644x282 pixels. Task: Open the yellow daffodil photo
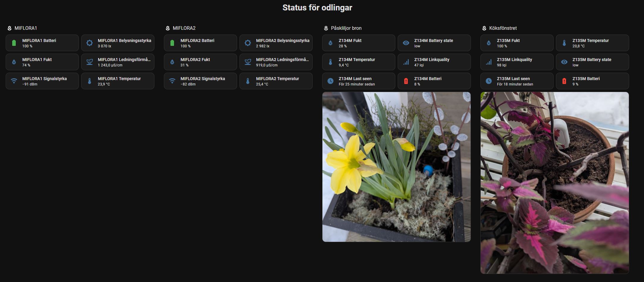coord(397,167)
